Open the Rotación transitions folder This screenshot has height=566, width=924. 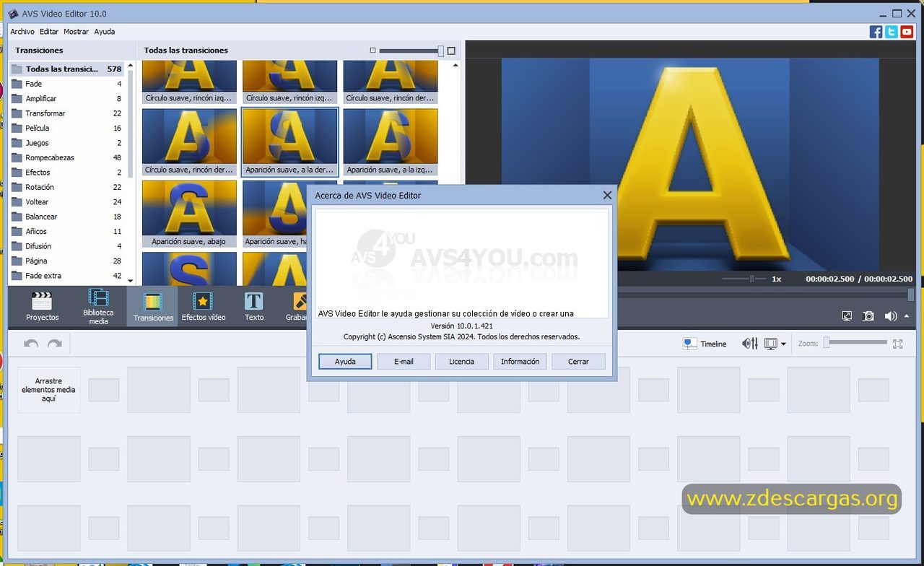(x=66, y=187)
